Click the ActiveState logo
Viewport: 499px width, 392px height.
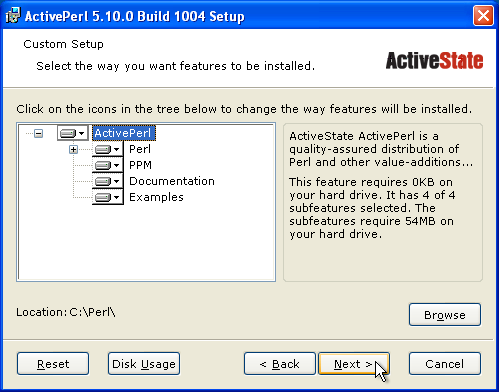[434, 61]
